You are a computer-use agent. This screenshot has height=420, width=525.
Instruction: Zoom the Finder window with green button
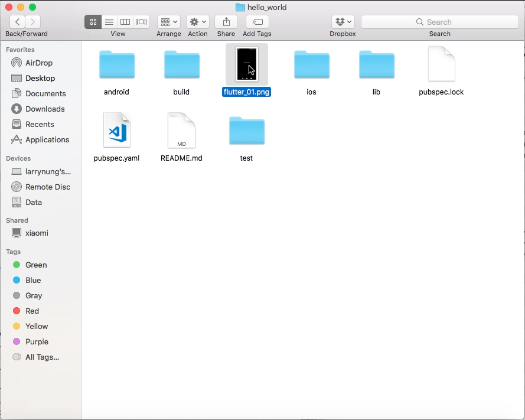[x=32, y=7]
